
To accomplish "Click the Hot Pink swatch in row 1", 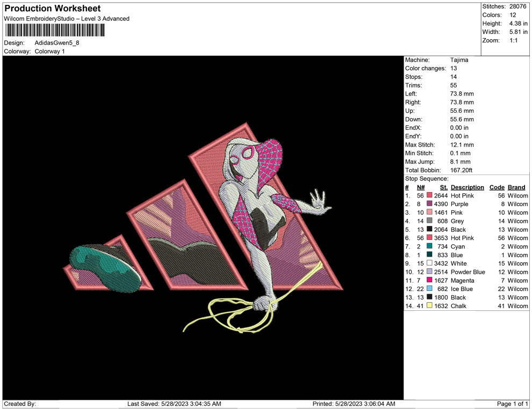I will (429, 195).
